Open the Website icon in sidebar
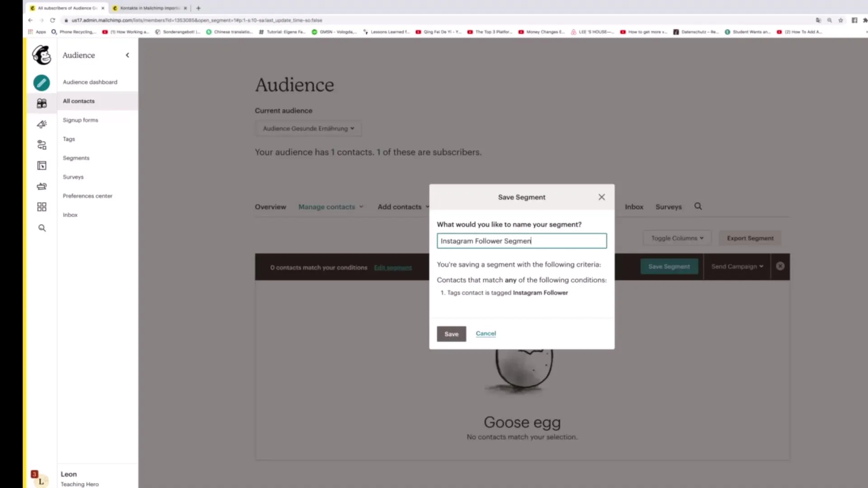The height and width of the screenshot is (488, 868). (x=42, y=166)
